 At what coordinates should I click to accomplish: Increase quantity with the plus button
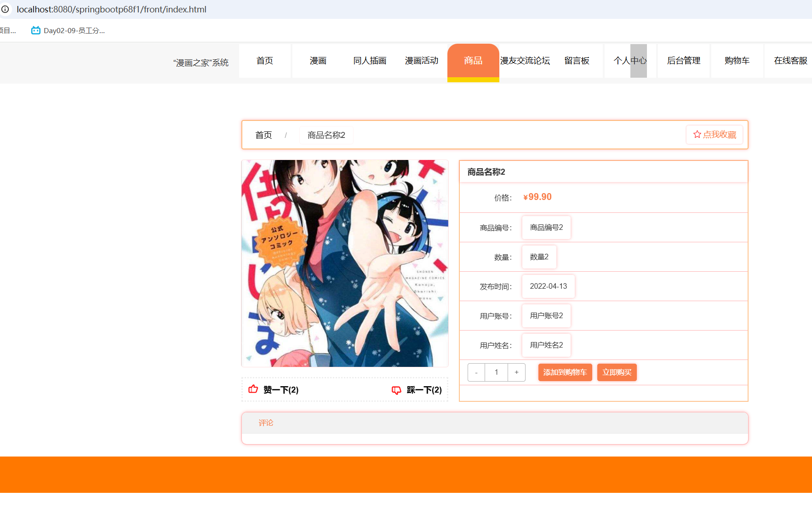click(516, 372)
